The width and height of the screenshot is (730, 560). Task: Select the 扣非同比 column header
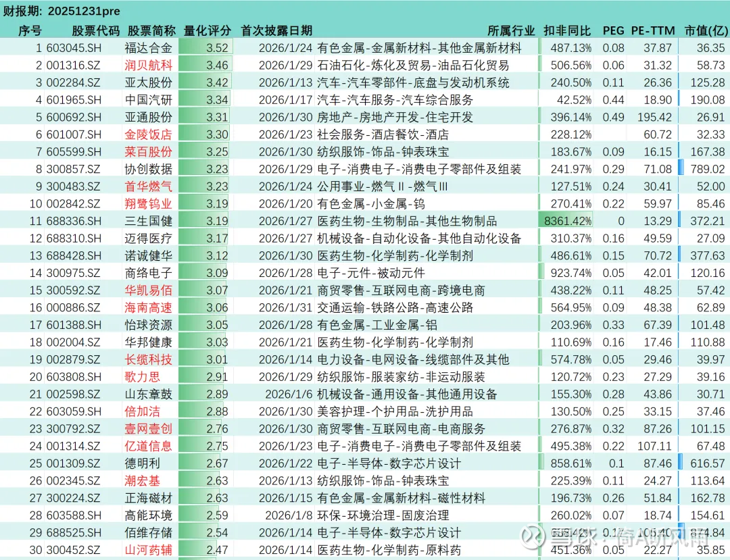(567, 30)
